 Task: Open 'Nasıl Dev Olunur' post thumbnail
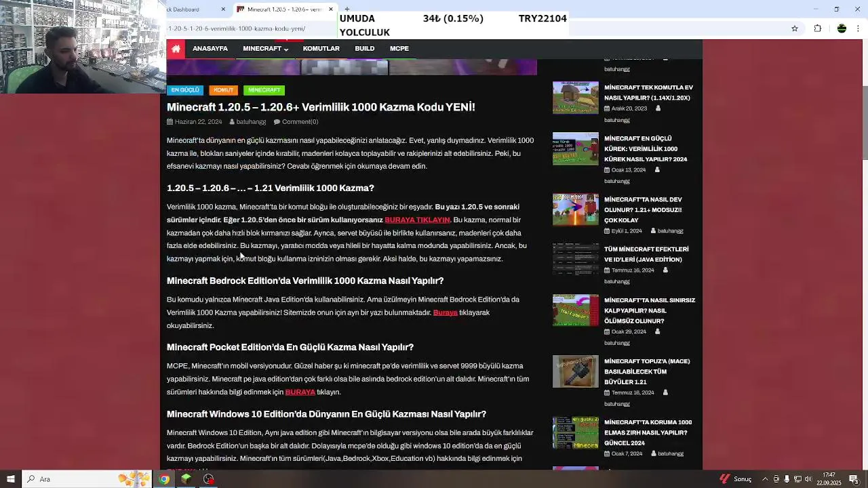coord(576,209)
